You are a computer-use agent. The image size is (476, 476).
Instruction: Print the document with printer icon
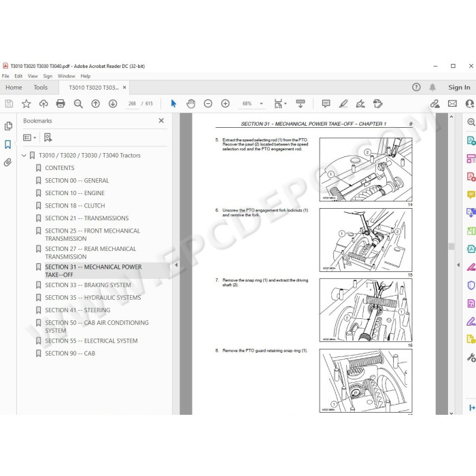[61, 104]
